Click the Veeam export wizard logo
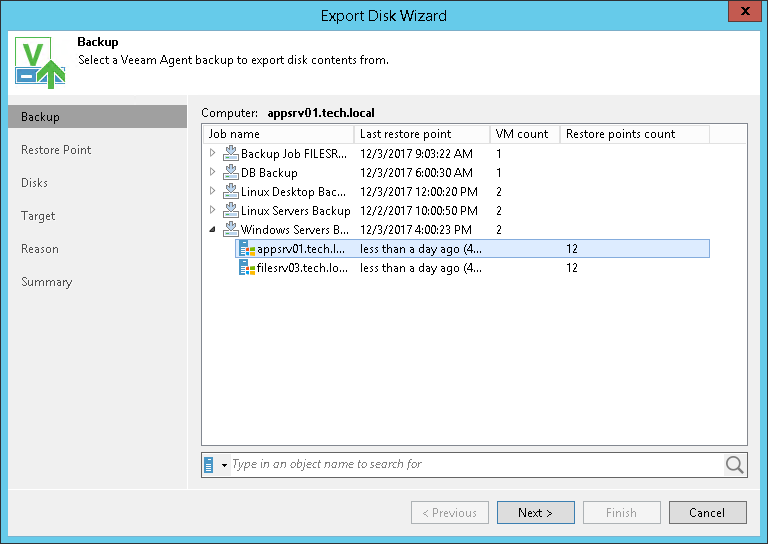The height and width of the screenshot is (544, 768). pyautogui.click(x=40, y=62)
